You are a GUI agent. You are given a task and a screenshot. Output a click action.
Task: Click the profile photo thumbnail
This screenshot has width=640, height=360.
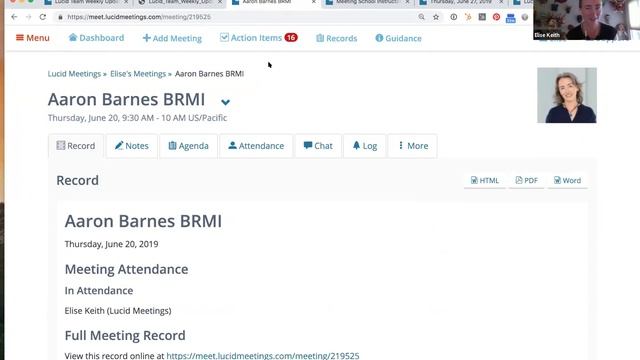(x=567, y=95)
